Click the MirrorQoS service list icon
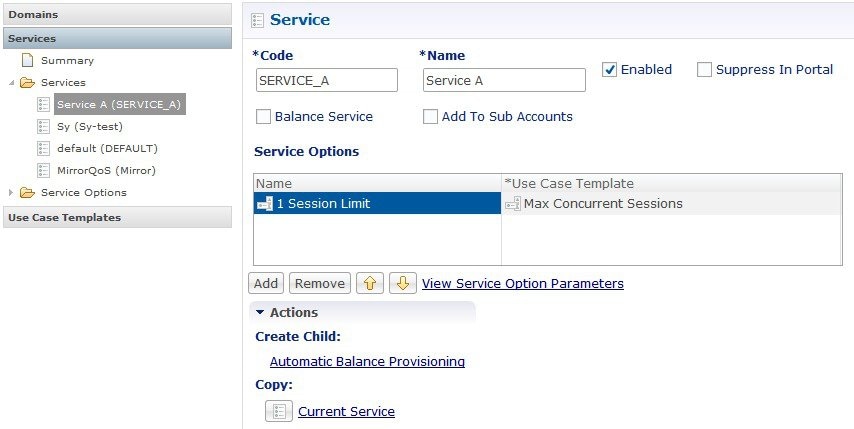The height and width of the screenshot is (429, 854). (x=44, y=170)
